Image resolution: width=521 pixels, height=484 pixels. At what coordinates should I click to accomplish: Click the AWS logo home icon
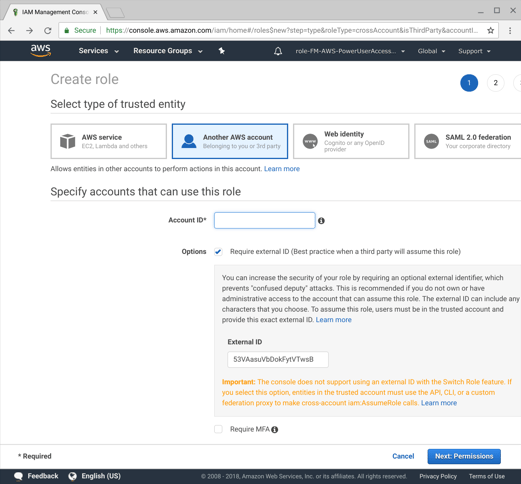(41, 50)
